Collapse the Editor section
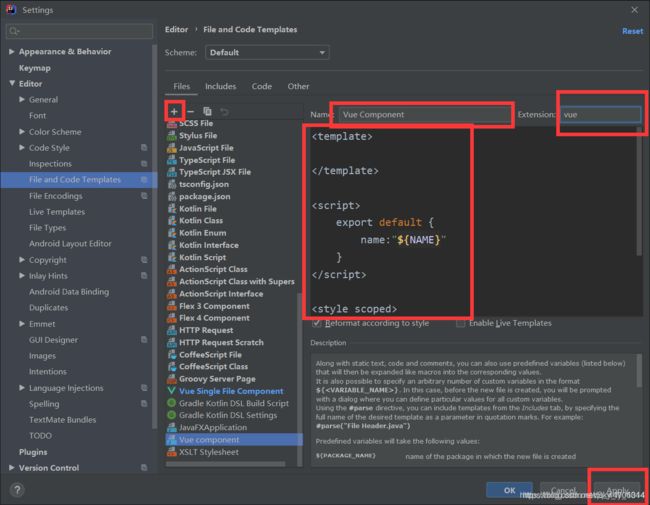Viewport: 650px width, 505px height. [12, 83]
